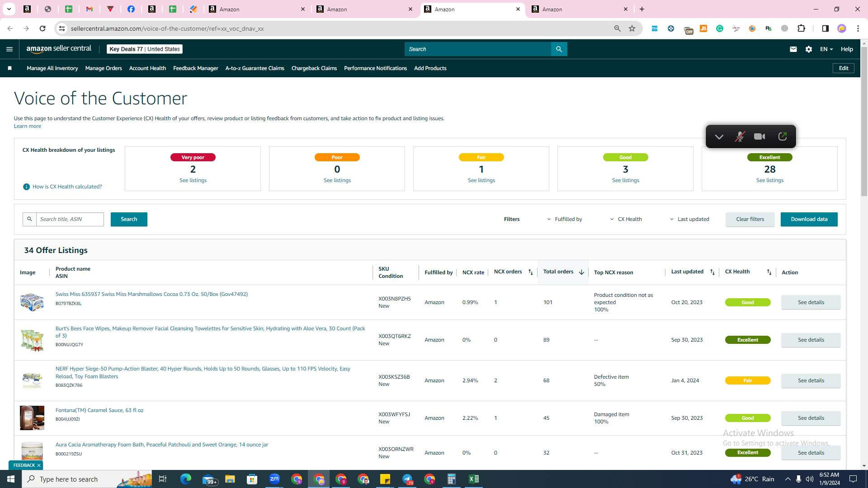Open Burt's Bees Face Wipes product link
The image size is (868, 488).
coord(210,332)
